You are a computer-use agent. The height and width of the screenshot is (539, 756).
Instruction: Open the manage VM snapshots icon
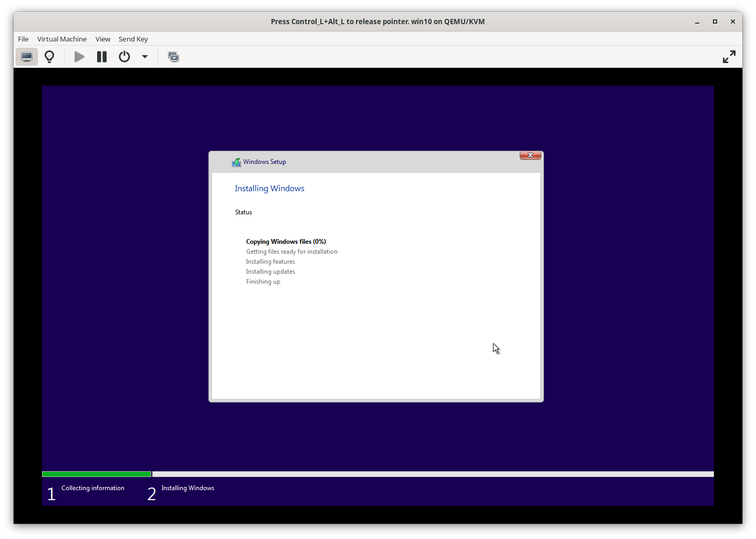(x=173, y=57)
